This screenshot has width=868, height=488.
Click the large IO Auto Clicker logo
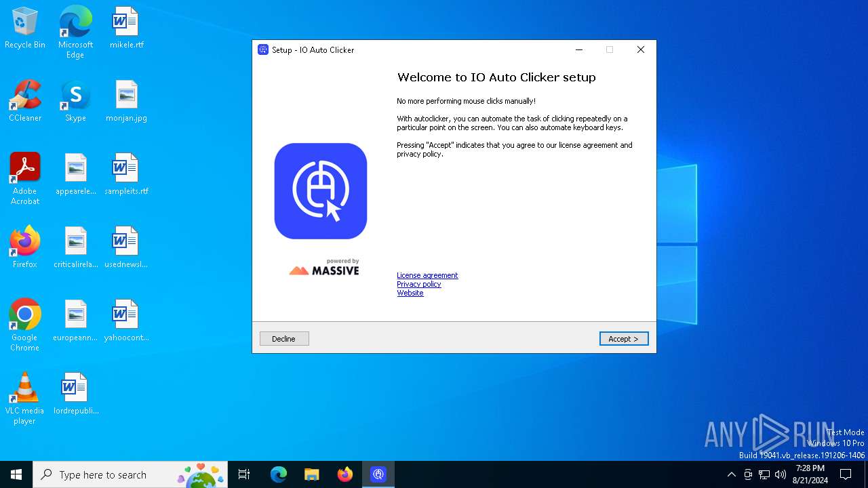(321, 191)
